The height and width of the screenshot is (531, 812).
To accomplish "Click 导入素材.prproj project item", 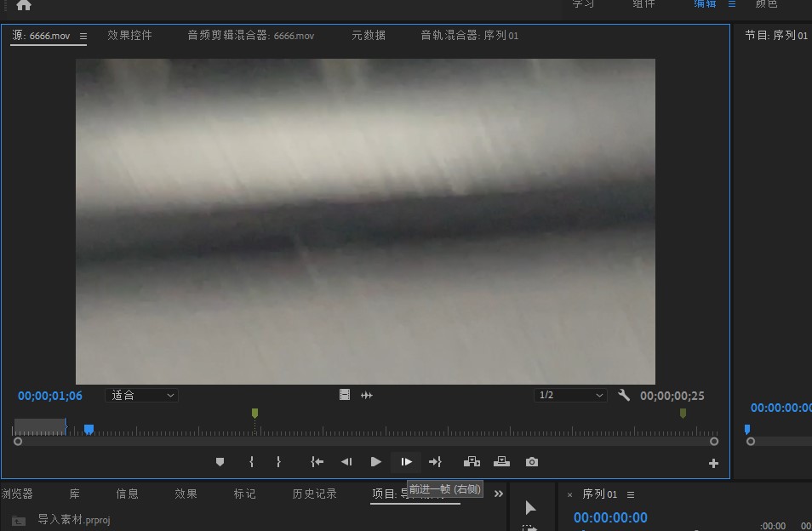I will click(x=73, y=520).
